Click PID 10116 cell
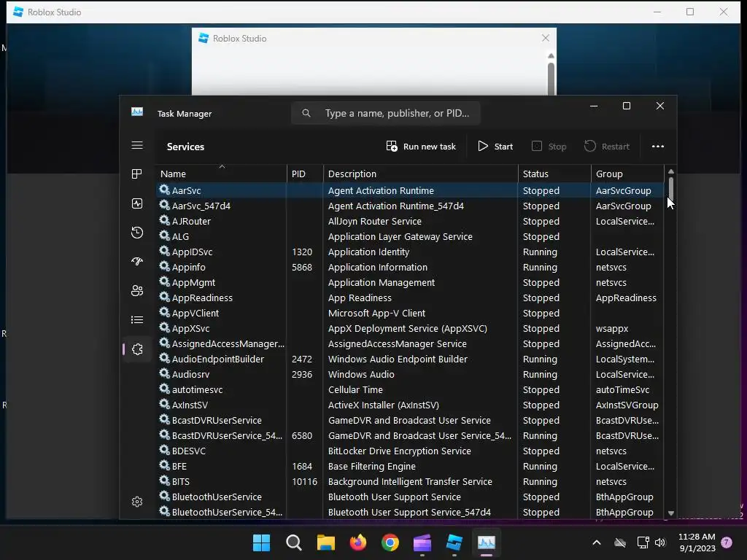This screenshot has width=747, height=560. point(304,481)
